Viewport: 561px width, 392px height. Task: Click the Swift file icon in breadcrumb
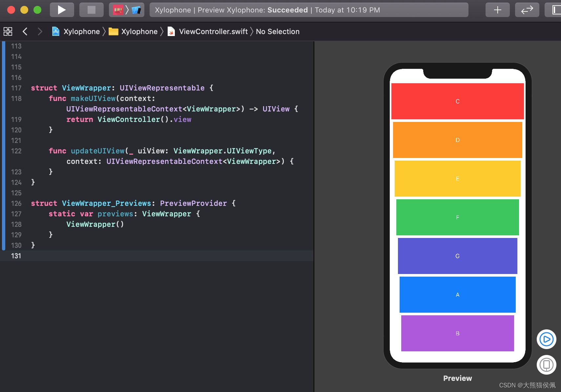pos(171,31)
